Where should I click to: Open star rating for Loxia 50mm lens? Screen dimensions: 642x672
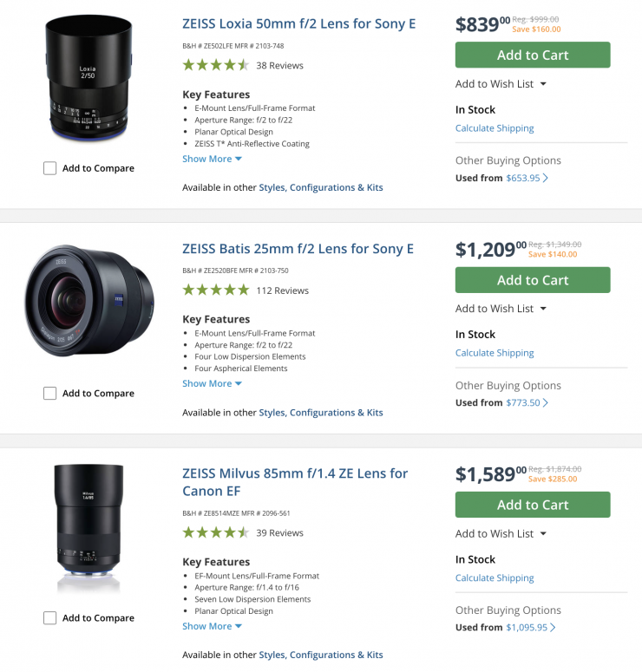click(x=215, y=65)
